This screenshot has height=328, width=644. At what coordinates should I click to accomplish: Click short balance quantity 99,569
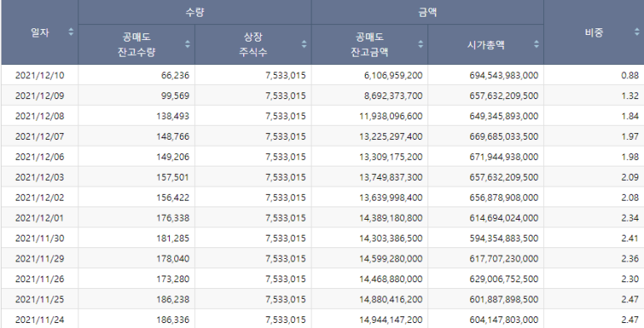(x=176, y=96)
